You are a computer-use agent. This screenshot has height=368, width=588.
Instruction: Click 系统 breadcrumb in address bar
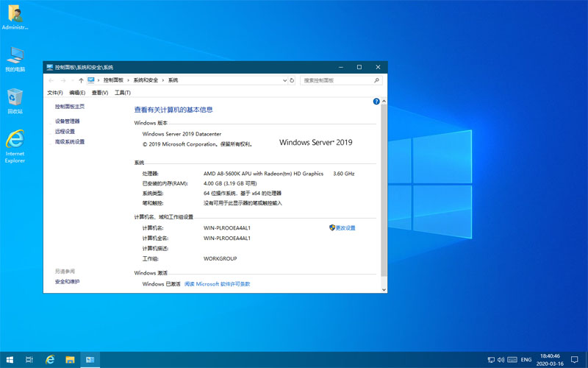tap(173, 80)
